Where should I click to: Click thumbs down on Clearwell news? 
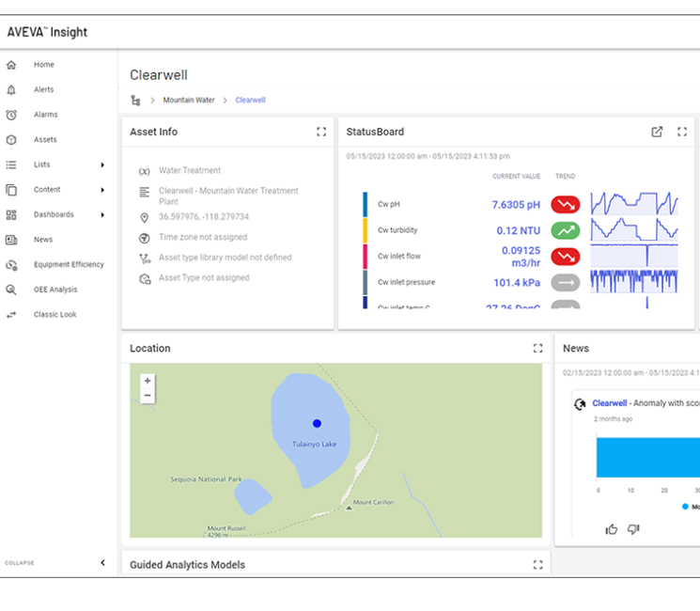click(633, 529)
